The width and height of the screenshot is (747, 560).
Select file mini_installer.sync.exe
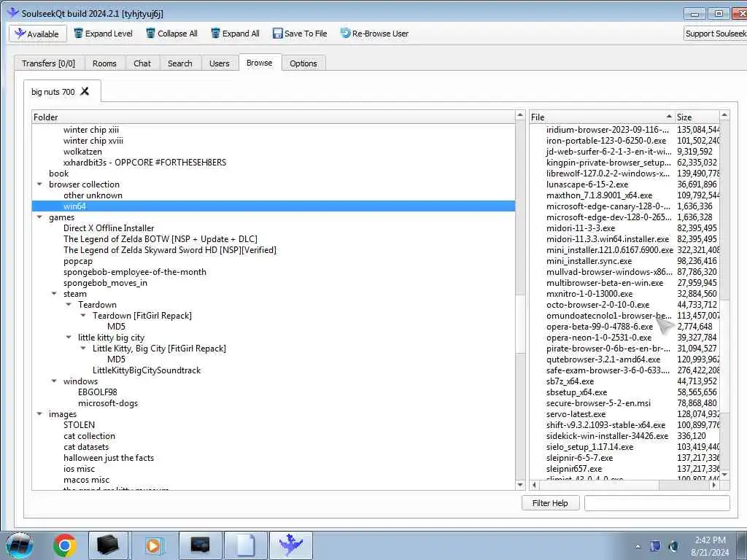(x=589, y=261)
